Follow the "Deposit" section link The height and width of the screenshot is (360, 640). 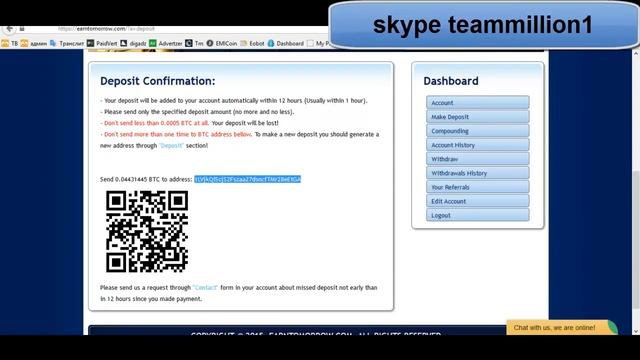(171, 146)
